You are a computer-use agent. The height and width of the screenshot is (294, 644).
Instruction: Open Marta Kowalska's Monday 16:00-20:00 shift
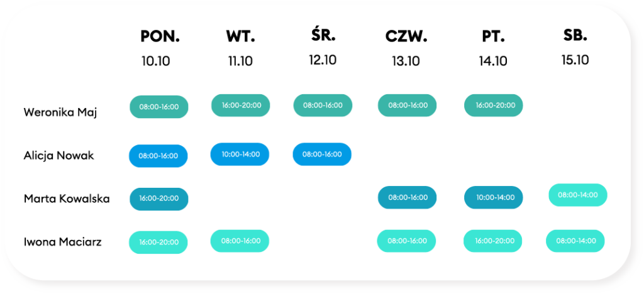coord(159,199)
